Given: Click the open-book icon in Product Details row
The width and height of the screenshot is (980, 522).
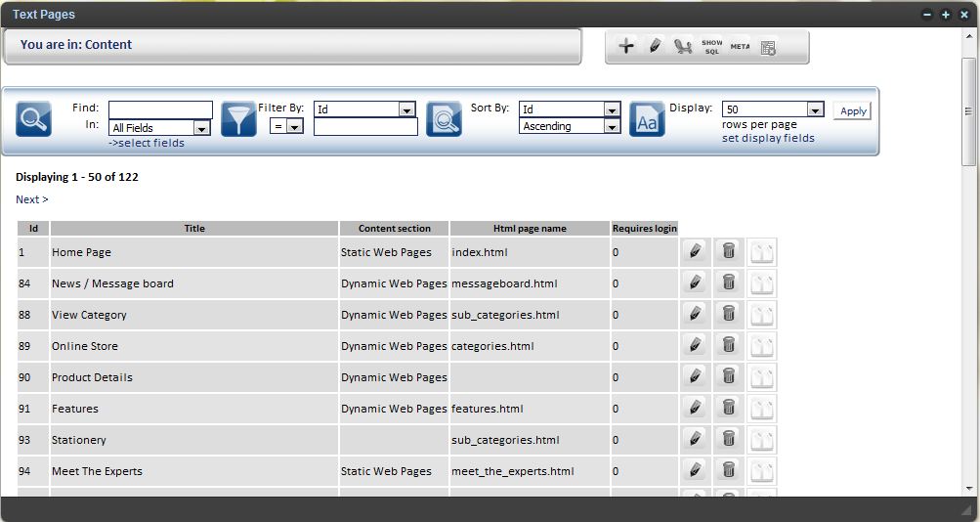Looking at the screenshot, I should (x=761, y=377).
